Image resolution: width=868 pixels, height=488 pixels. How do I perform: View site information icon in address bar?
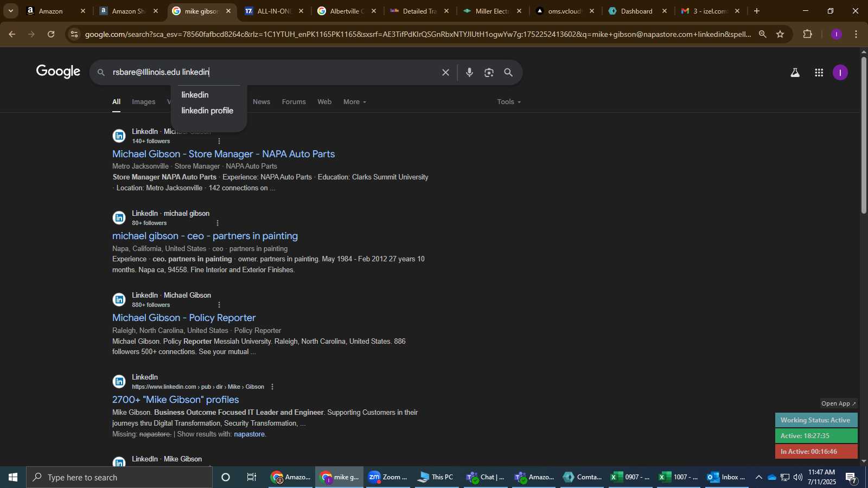point(74,34)
